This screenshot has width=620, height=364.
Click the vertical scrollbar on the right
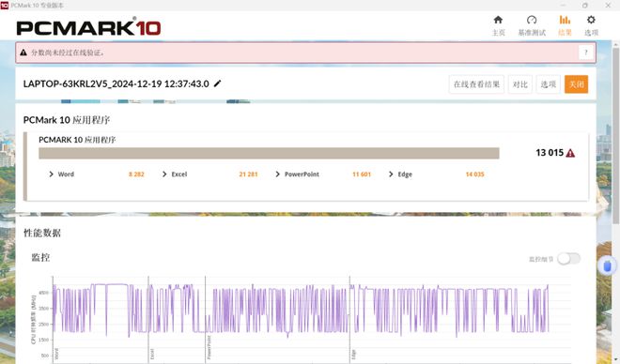(x=615, y=134)
